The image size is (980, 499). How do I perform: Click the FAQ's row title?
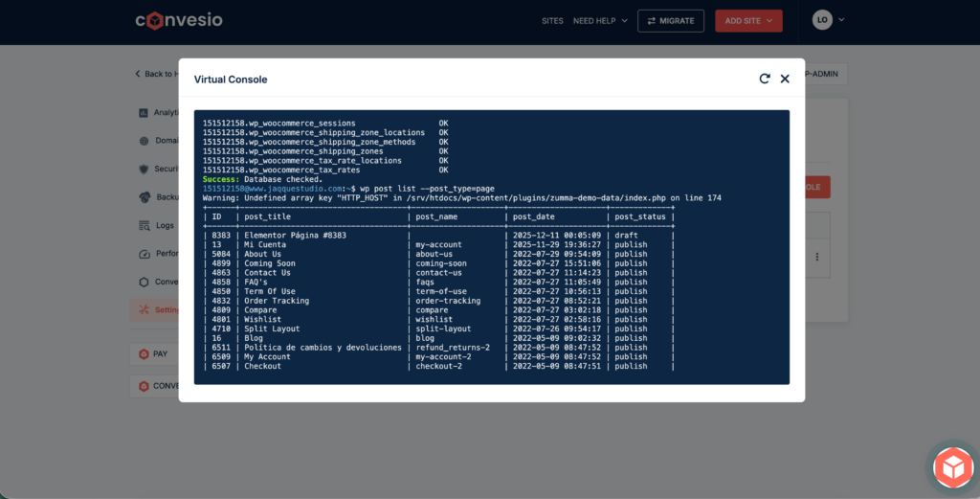pos(256,282)
